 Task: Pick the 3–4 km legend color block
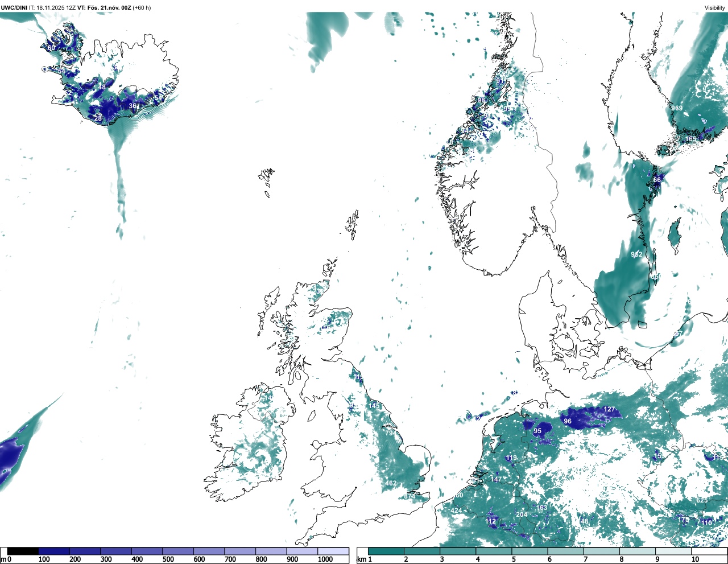(458, 551)
